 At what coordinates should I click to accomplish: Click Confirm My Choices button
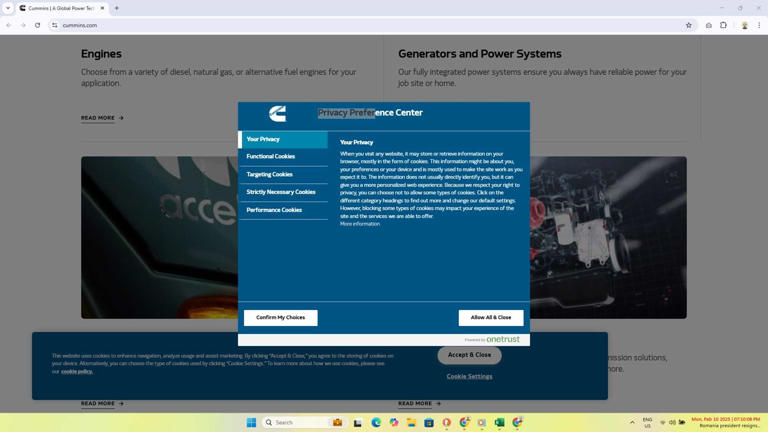(x=280, y=317)
